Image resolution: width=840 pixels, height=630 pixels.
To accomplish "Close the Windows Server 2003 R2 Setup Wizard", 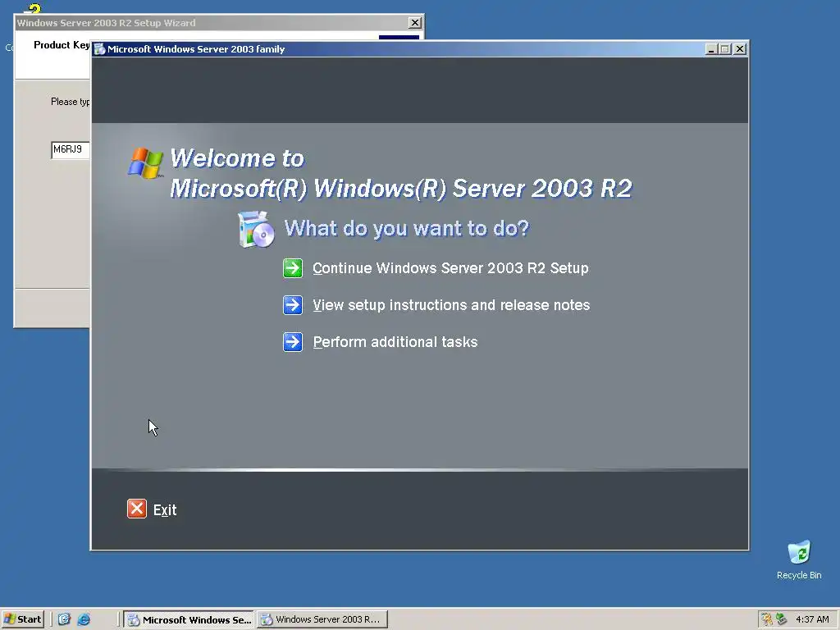I will [x=414, y=22].
